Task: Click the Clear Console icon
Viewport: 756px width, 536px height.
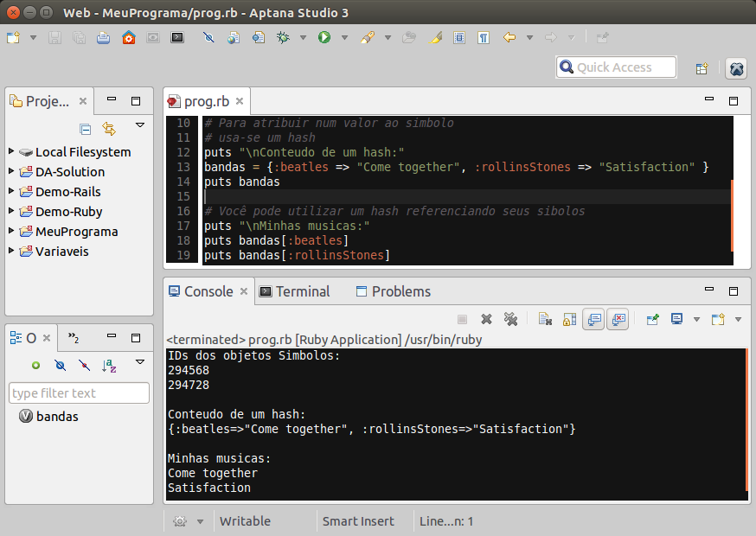Action: point(546,319)
